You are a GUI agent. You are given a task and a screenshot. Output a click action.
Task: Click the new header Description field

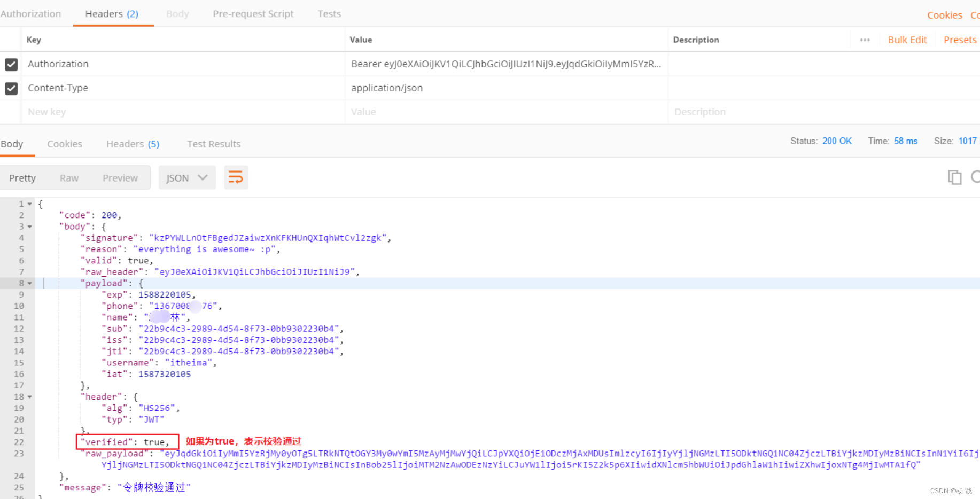click(x=824, y=112)
